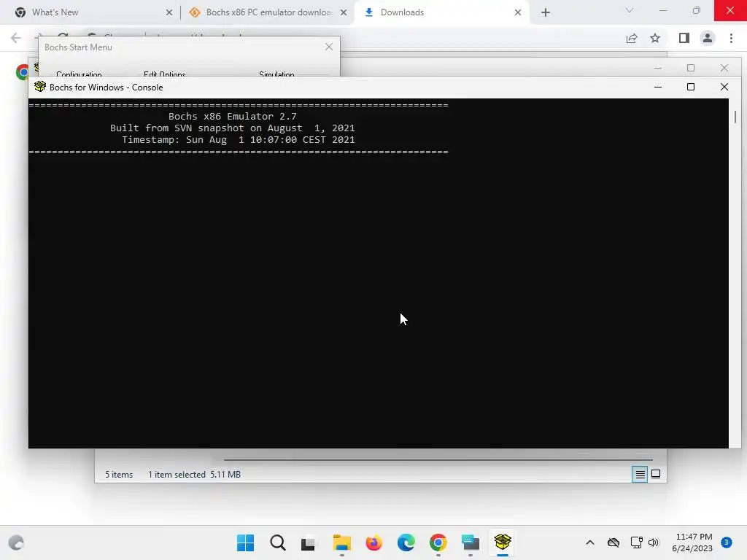Switch to Chrome from taskbar
747x560 pixels.
(438, 542)
